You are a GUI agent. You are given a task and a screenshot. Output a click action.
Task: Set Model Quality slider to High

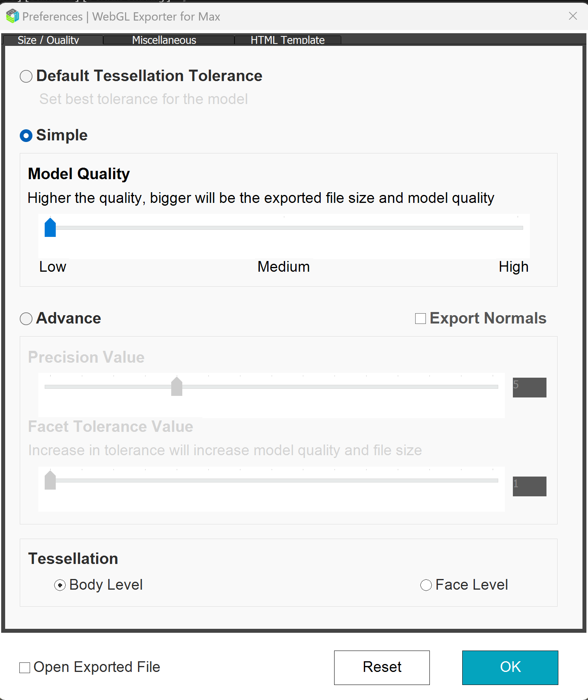pos(518,228)
